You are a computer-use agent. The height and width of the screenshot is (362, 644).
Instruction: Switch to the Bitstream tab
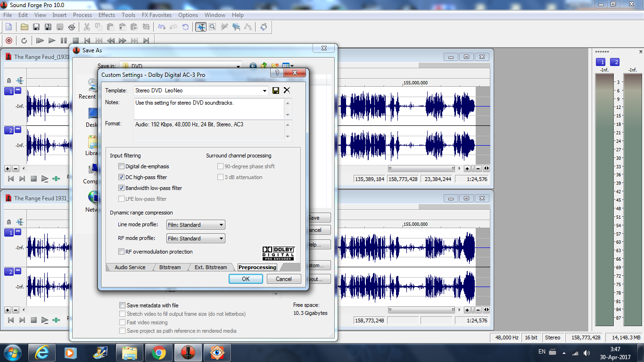(x=170, y=267)
